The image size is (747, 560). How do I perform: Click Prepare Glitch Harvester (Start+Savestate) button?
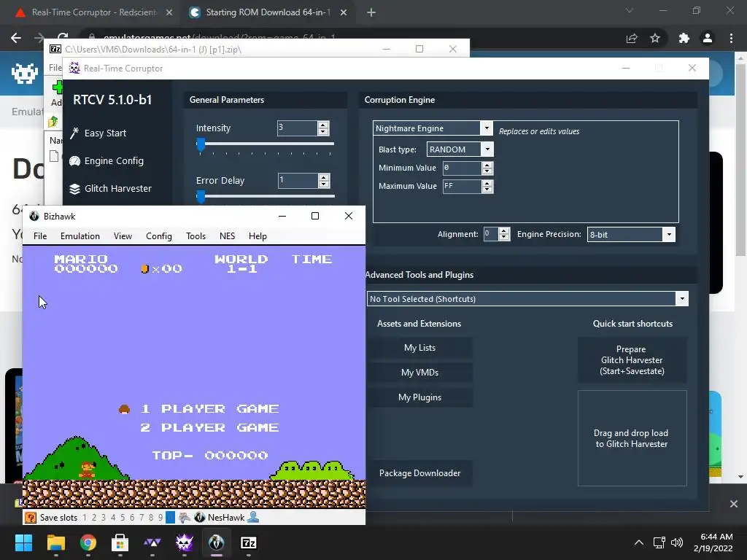pyautogui.click(x=632, y=360)
